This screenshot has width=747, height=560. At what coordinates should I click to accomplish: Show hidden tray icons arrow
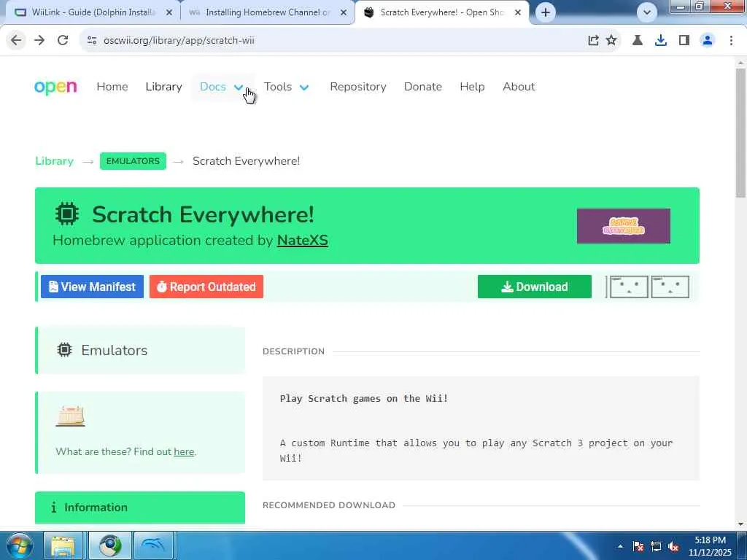click(620, 546)
